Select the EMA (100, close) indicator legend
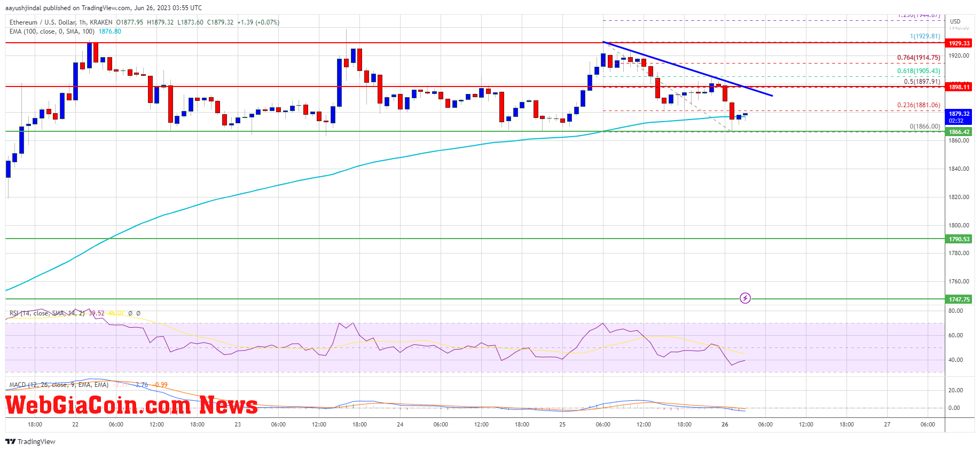The width and height of the screenshot is (980, 451). [x=52, y=31]
